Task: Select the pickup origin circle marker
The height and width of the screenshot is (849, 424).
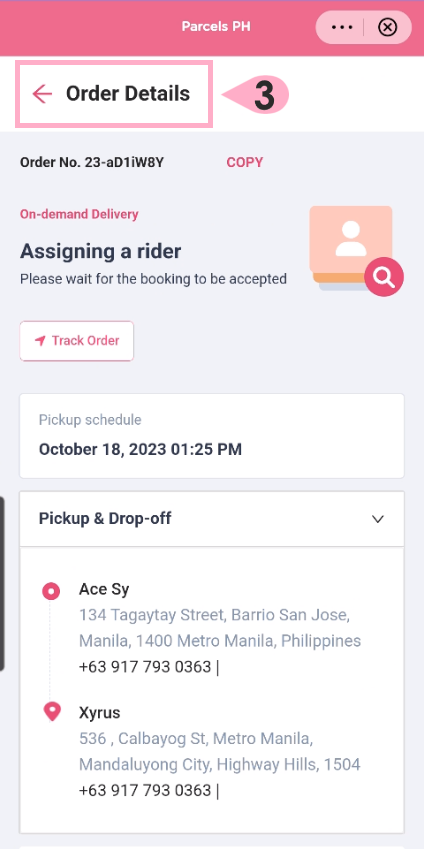Action: click(51, 591)
